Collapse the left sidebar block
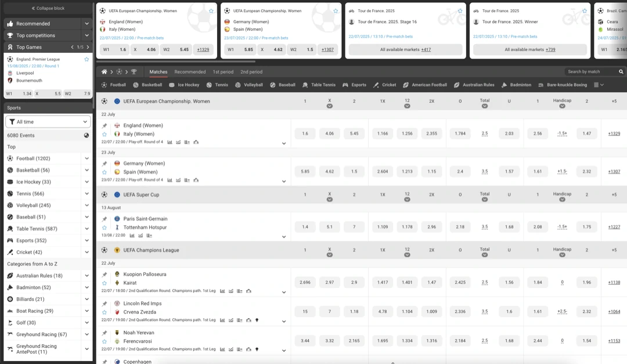 pos(48,8)
